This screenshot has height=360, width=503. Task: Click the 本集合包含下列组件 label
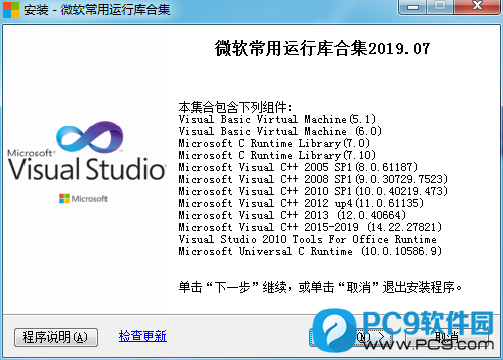pos(235,107)
